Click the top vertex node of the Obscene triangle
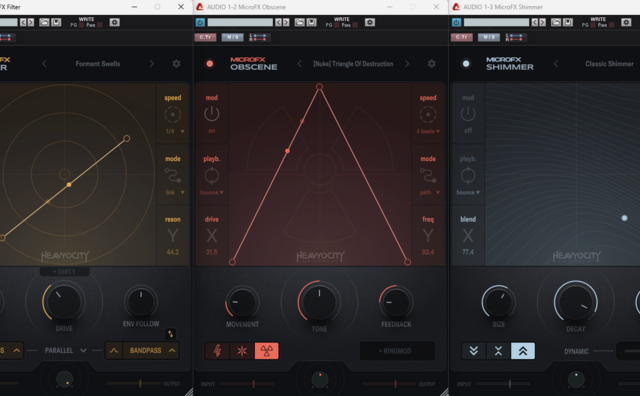This screenshot has height=396, width=640. (320, 87)
